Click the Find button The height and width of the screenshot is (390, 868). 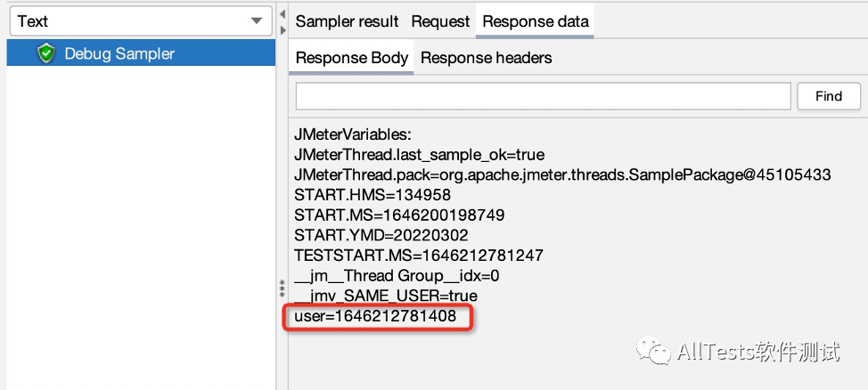(829, 96)
